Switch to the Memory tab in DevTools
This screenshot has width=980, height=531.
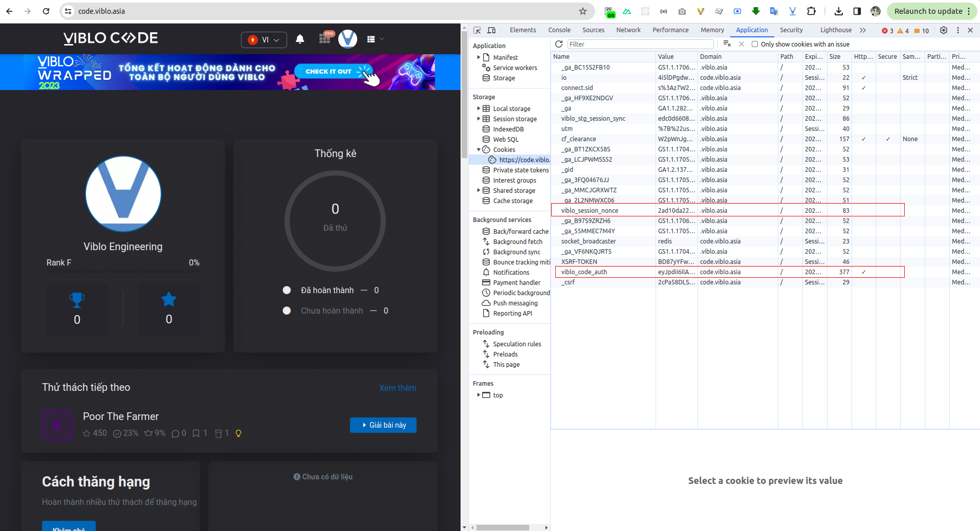point(712,30)
